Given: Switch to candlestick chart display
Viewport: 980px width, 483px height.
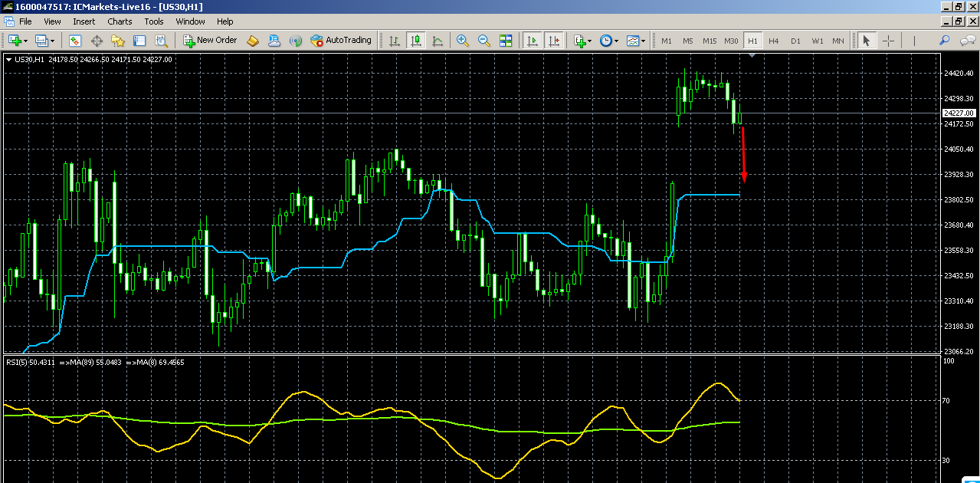Looking at the screenshot, I should click(x=416, y=41).
